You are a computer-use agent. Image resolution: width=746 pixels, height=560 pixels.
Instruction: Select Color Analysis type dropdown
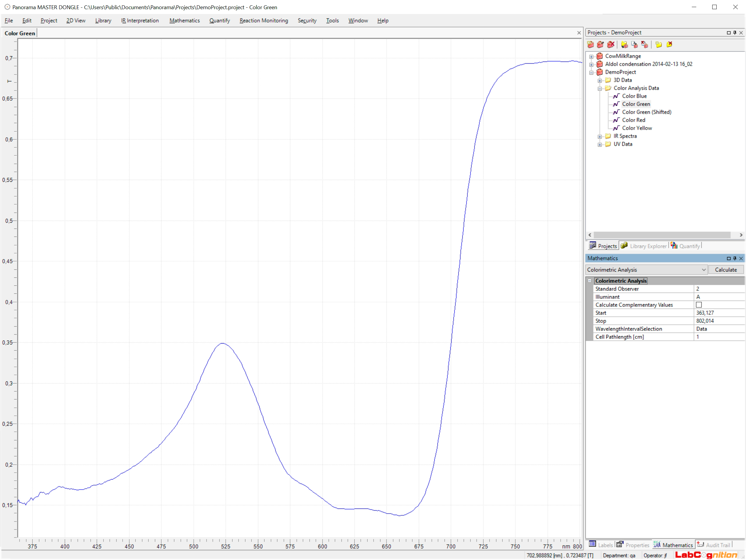[x=645, y=269]
